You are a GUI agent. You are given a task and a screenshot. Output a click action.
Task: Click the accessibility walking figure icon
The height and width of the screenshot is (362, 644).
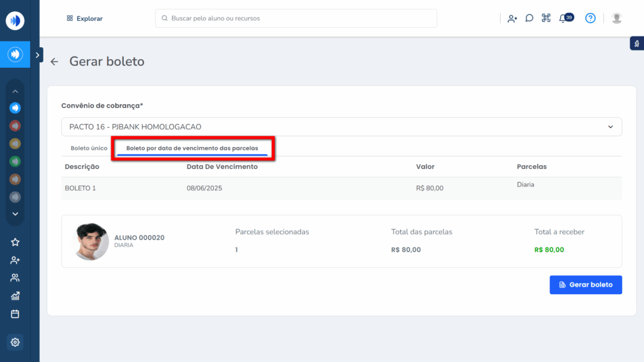click(x=636, y=43)
